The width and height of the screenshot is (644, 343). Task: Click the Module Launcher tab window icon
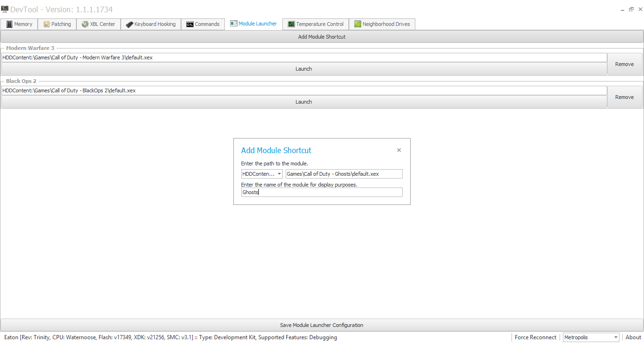234,24
